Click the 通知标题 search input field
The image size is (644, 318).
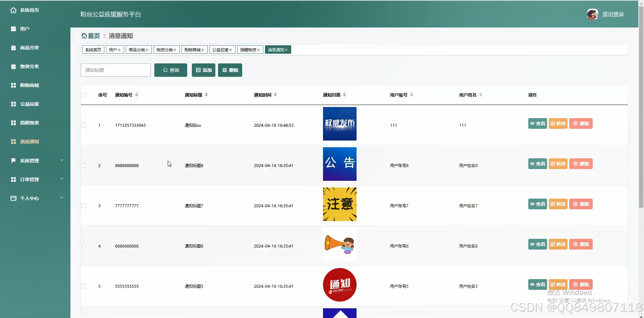(116, 70)
